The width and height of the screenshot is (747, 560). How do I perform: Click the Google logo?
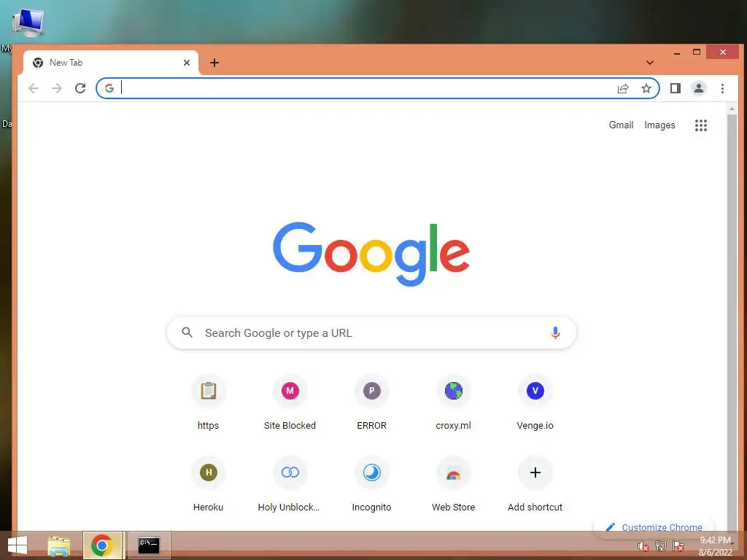371,254
